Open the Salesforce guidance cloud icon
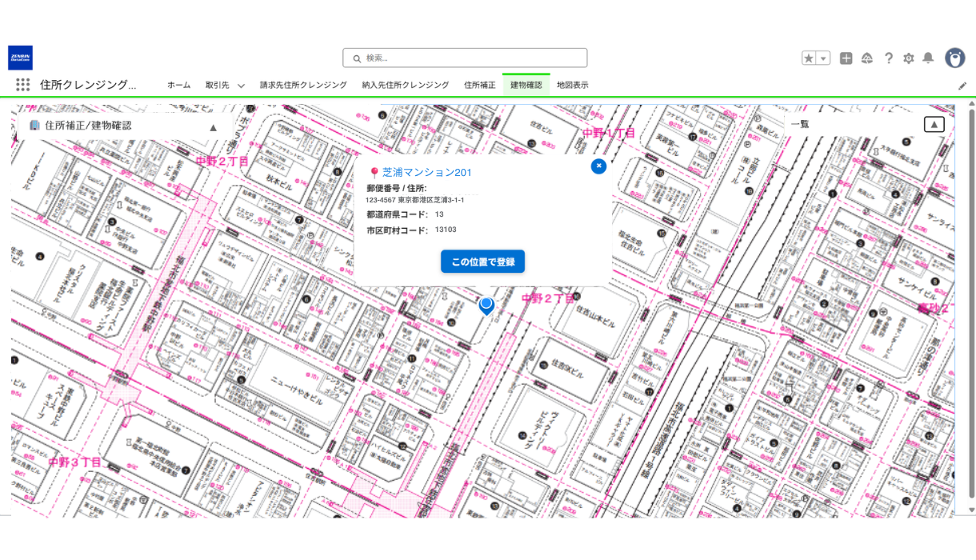 [x=866, y=58]
